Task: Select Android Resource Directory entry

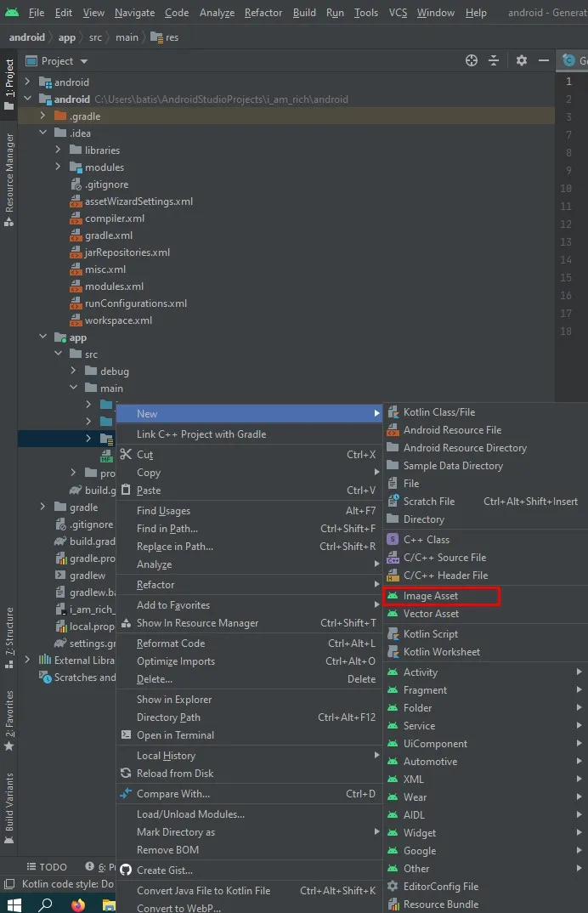Action: (x=485, y=448)
